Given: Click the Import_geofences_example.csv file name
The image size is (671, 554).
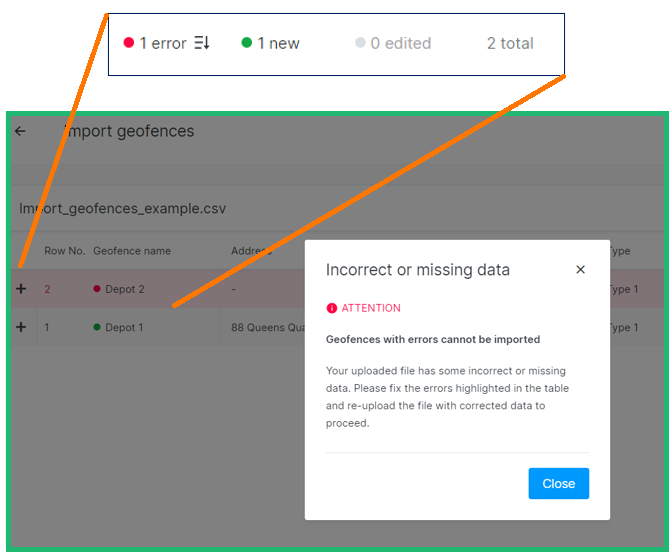Looking at the screenshot, I should pos(123,209).
